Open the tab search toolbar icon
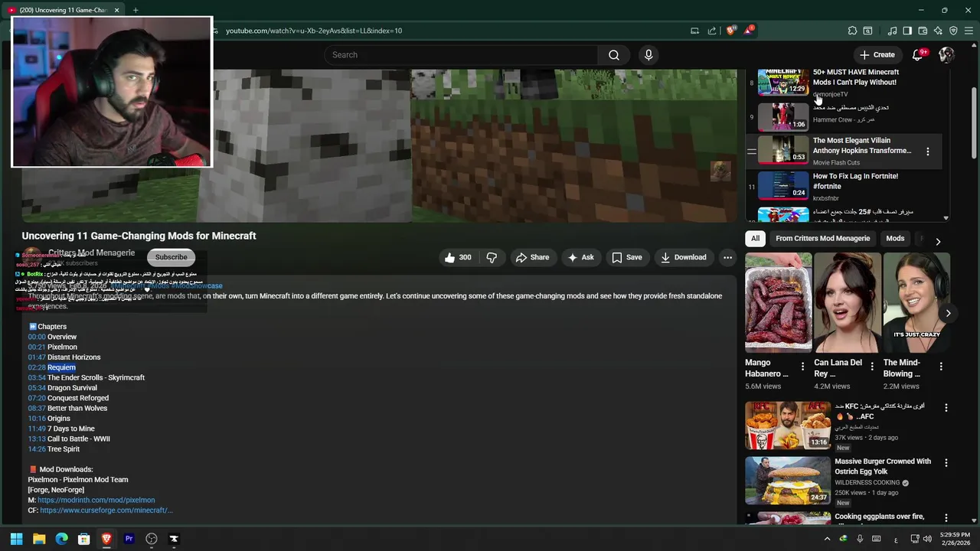Viewport: 980px width, 551px height. (867, 31)
